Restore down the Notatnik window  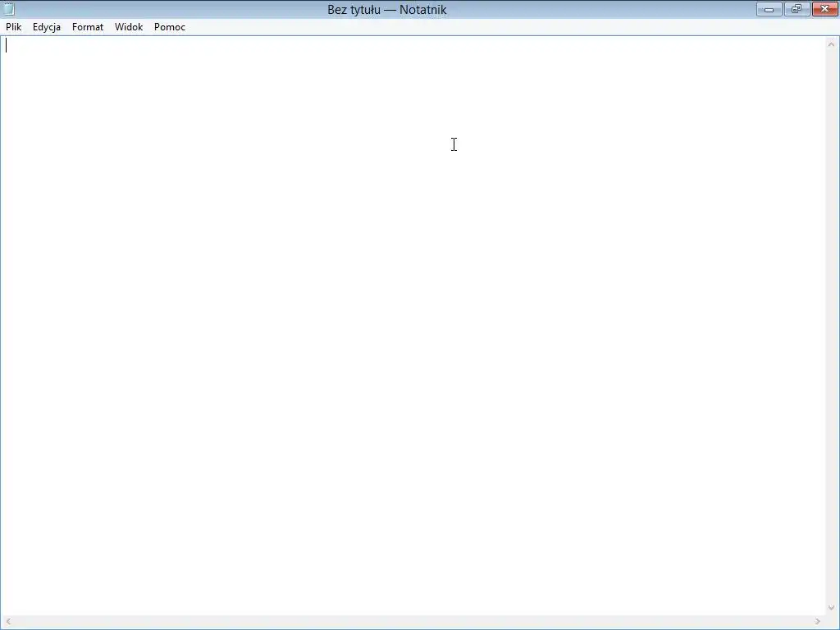tap(797, 9)
